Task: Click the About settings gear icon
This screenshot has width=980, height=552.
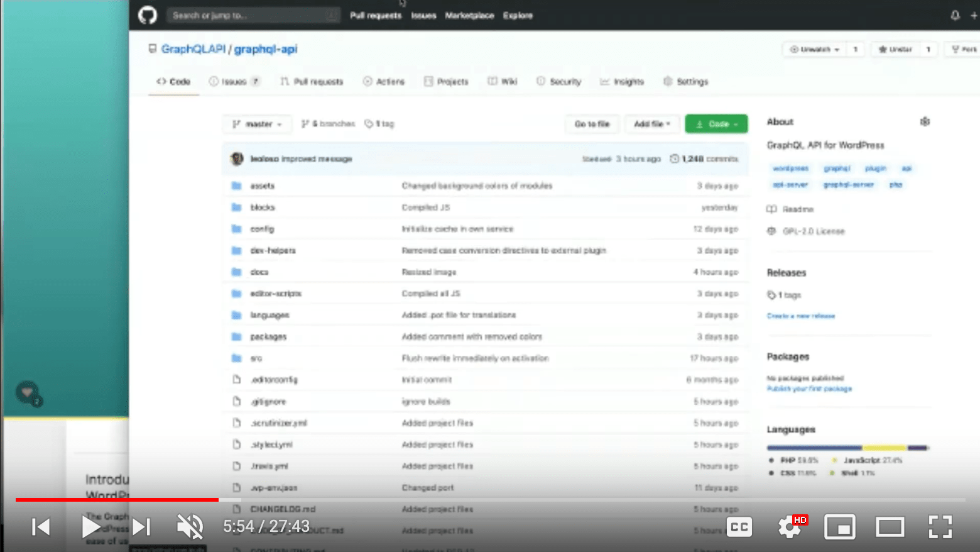Action: (925, 121)
